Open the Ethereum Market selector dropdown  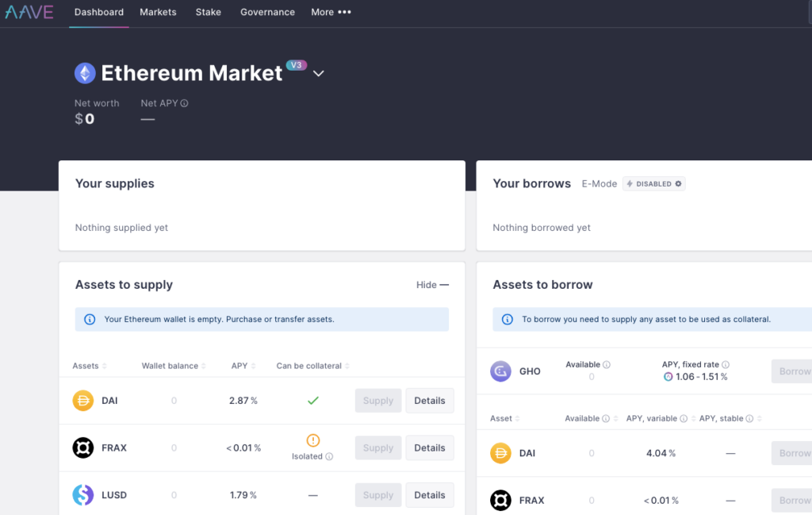pos(318,74)
